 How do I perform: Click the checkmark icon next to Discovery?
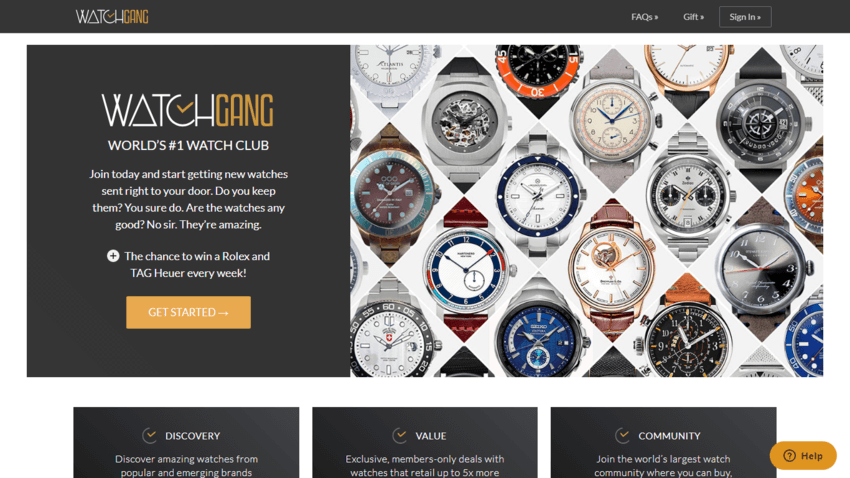pos(150,435)
